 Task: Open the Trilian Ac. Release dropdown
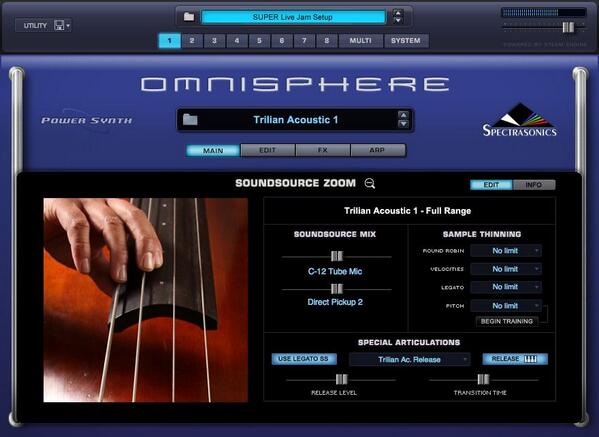click(x=409, y=359)
